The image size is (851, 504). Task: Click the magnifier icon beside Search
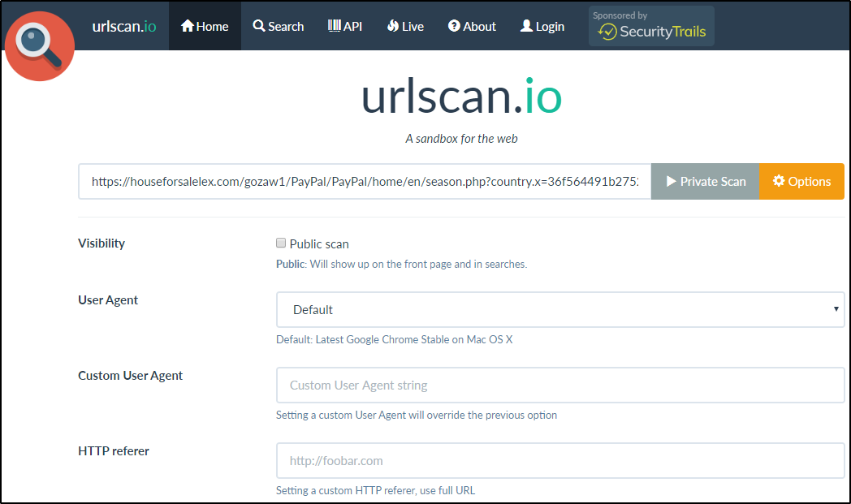259,25
